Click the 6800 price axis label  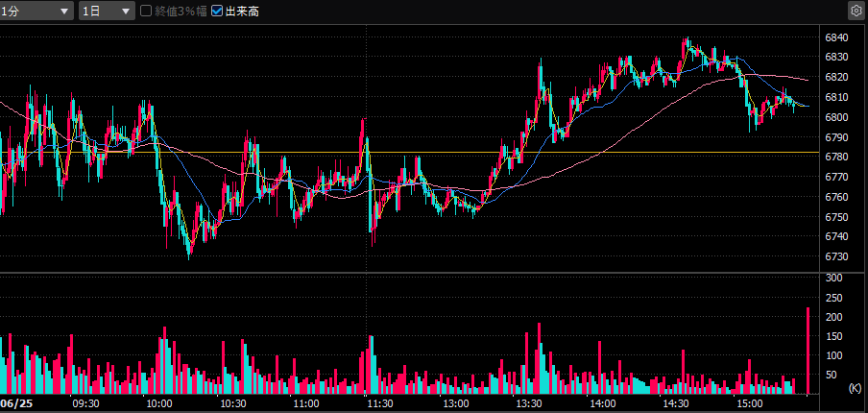pos(836,117)
